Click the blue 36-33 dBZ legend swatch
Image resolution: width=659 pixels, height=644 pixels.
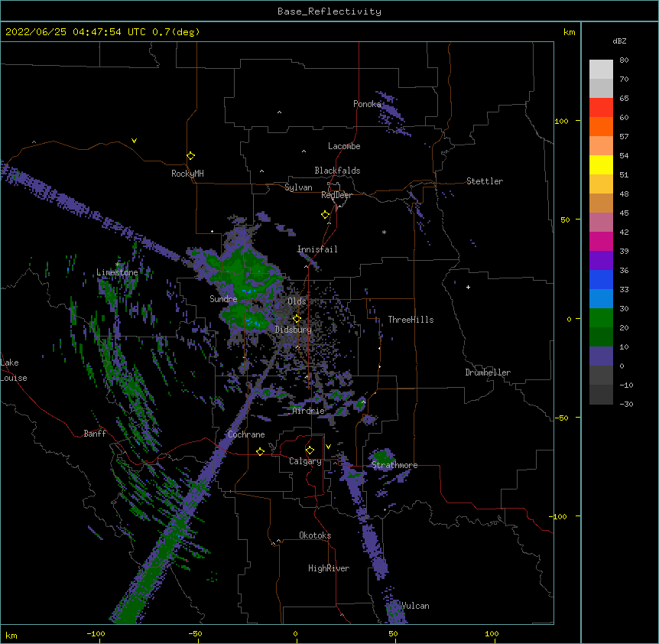(601, 279)
